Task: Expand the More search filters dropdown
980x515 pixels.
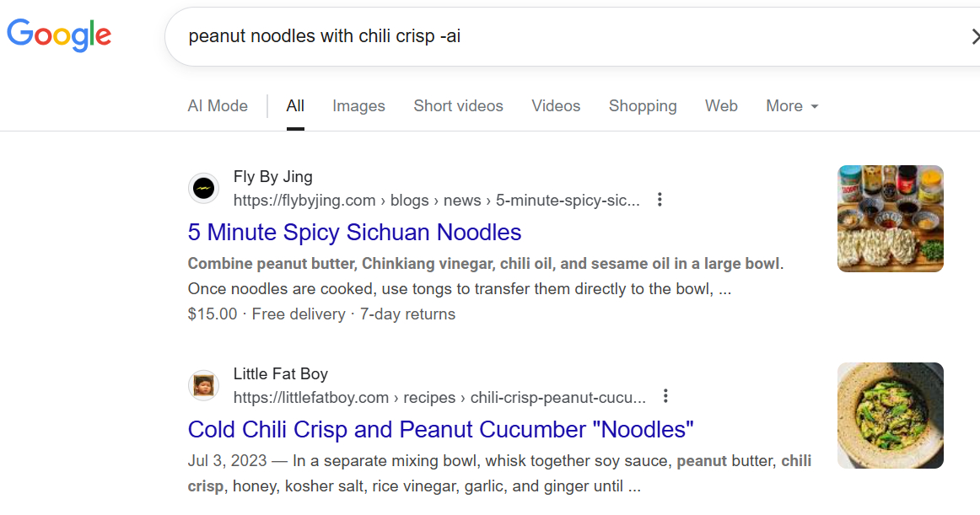Action: (792, 106)
